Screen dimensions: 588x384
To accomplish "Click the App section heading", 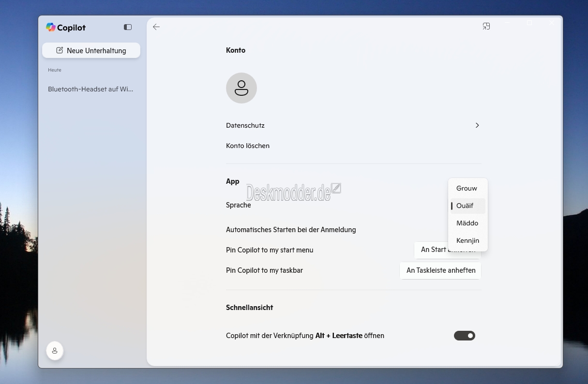I will pyautogui.click(x=233, y=181).
